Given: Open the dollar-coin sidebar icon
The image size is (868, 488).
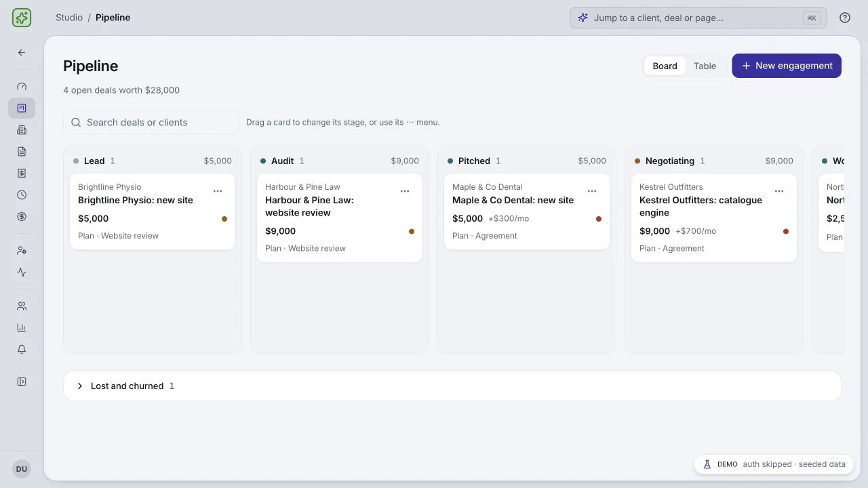Looking at the screenshot, I should (x=22, y=216).
